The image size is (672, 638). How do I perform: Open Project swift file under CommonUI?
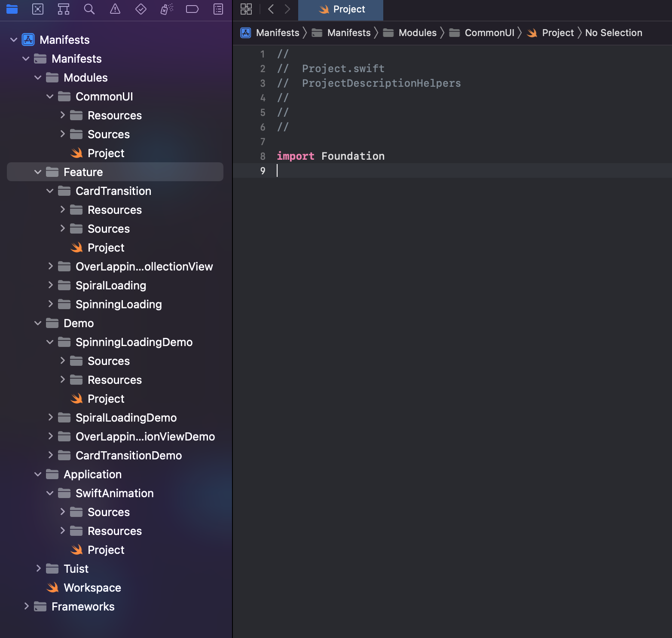(98, 153)
